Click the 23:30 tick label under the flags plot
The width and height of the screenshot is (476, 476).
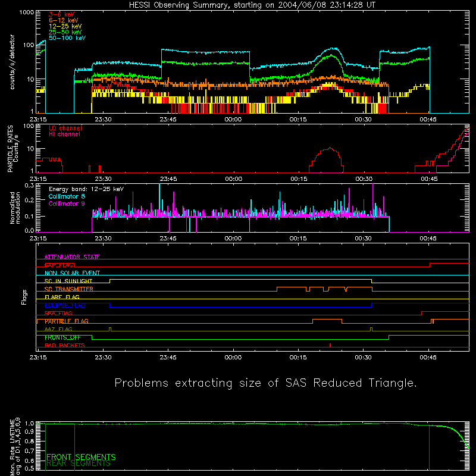(103, 358)
